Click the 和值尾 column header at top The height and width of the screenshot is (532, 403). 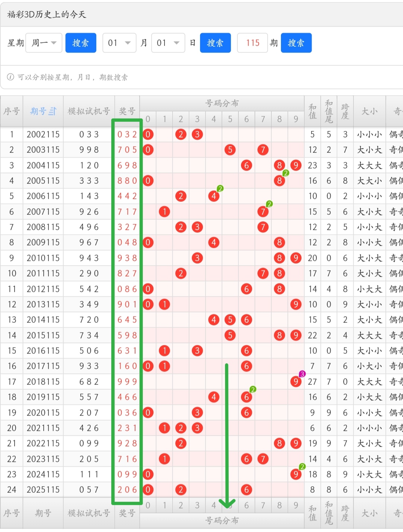329,111
